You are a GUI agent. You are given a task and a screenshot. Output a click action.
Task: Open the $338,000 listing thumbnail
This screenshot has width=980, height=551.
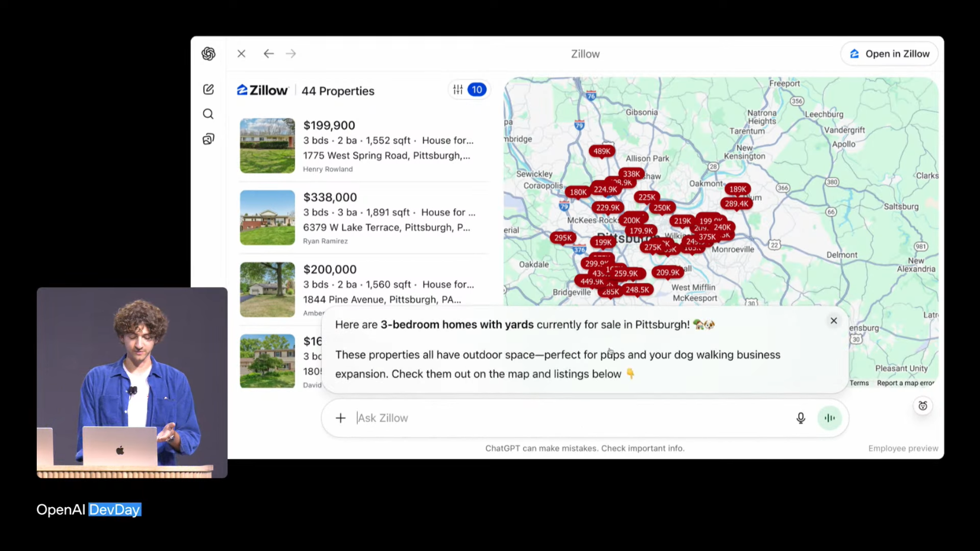(x=267, y=217)
